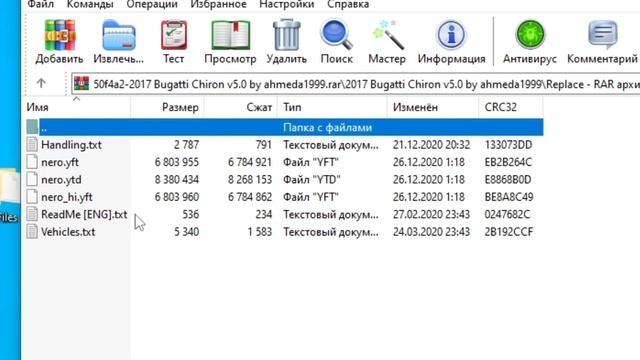The image size is (640, 360).
Task: Click CRC32 value E8868B0D
Action: 508,180
